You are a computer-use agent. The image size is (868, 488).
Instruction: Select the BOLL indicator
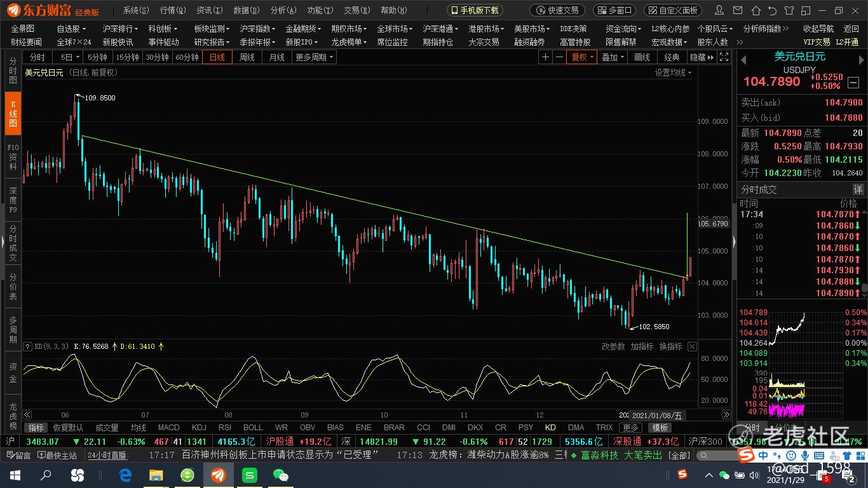pyautogui.click(x=253, y=428)
